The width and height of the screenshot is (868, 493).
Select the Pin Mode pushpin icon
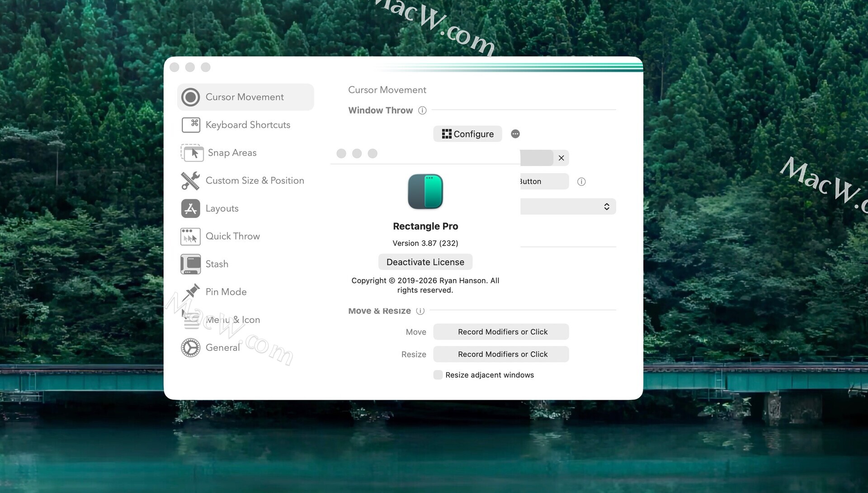190,292
